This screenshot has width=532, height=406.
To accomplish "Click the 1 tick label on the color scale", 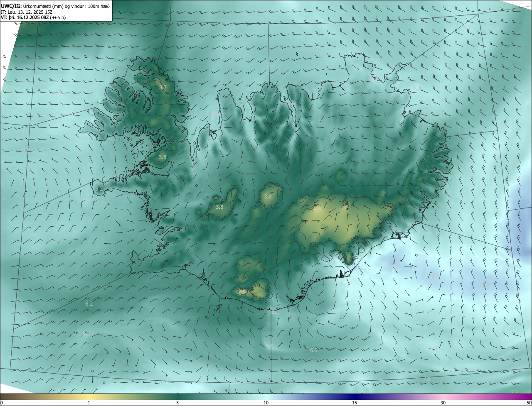I will [x=89, y=403].
